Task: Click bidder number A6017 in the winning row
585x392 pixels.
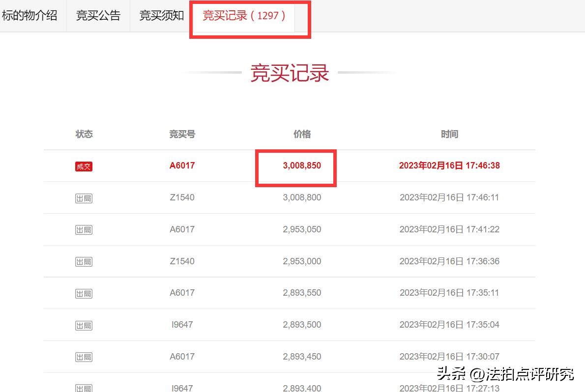Action: coord(182,166)
